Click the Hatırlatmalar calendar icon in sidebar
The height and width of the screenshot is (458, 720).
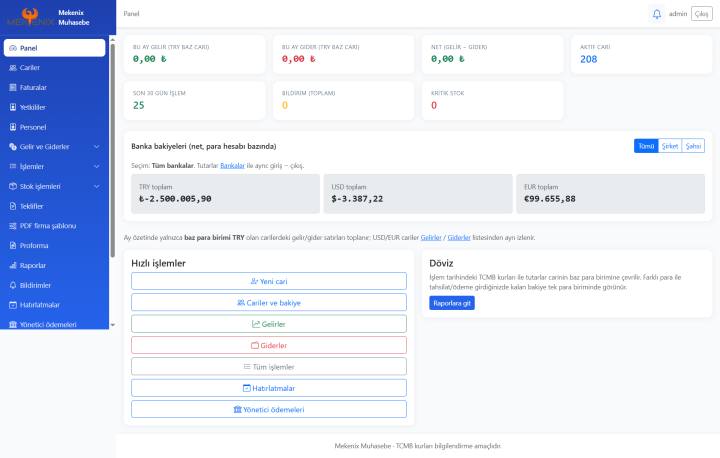pos(13,305)
